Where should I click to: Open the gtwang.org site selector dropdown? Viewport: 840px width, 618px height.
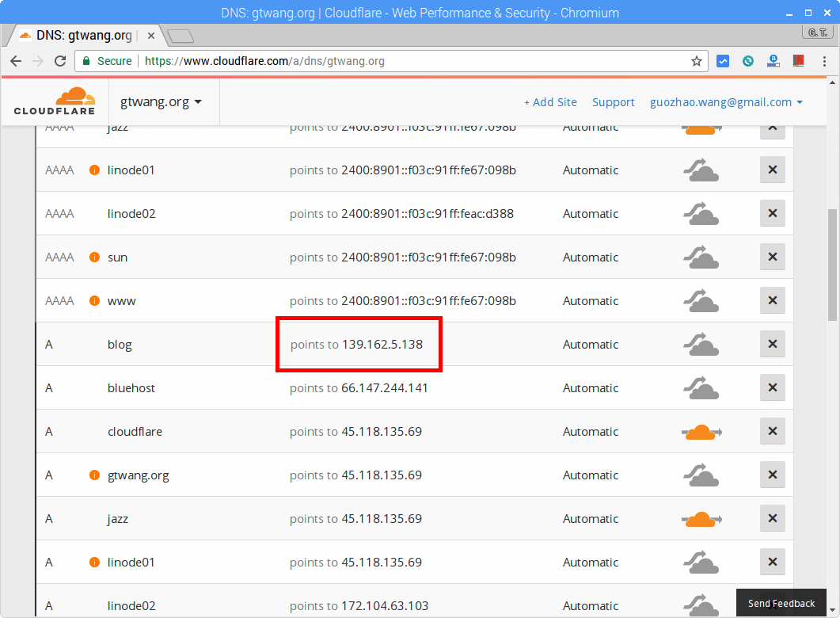point(163,101)
